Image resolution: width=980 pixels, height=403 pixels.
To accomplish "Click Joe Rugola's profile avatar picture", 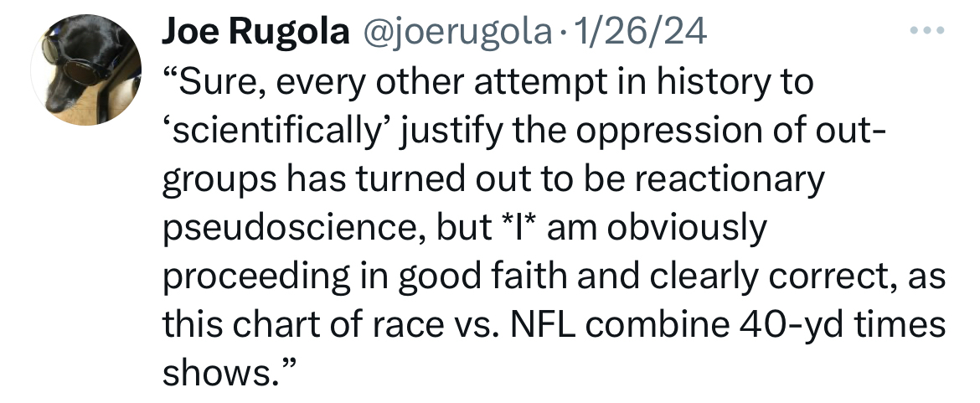I will click(x=85, y=71).
